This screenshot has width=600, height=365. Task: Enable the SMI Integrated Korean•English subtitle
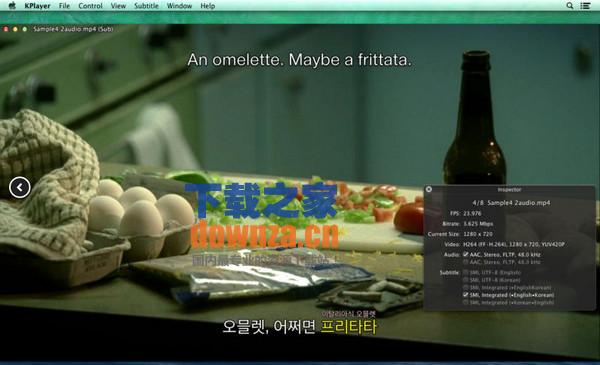tap(466, 303)
